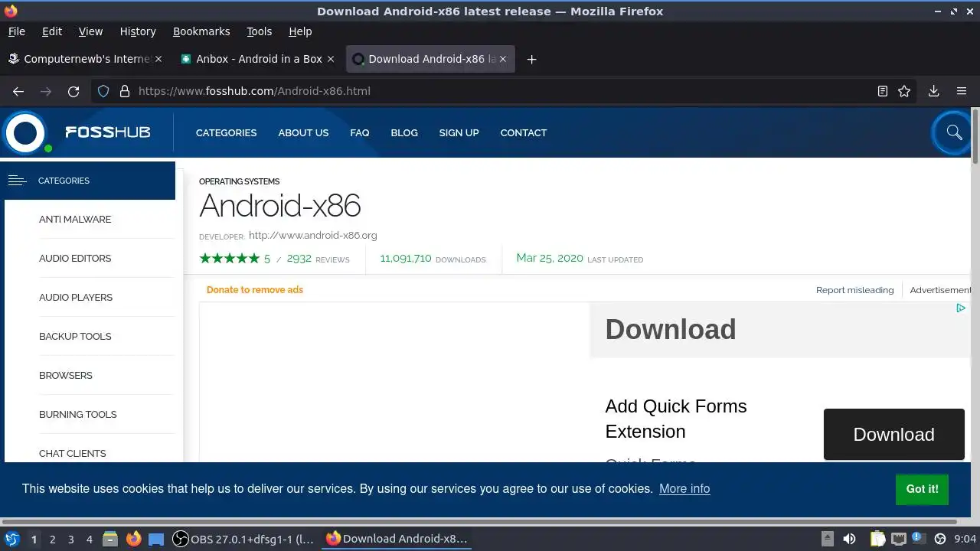
Task: Go to ABOUT US page
Action: pyautogui.click(x=303, y=132)
